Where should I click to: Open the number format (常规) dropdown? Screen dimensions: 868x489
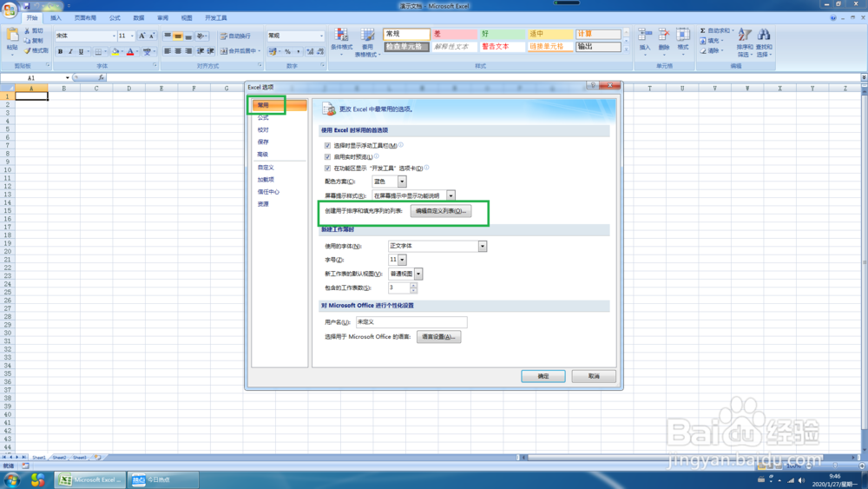tap(321, 36)
